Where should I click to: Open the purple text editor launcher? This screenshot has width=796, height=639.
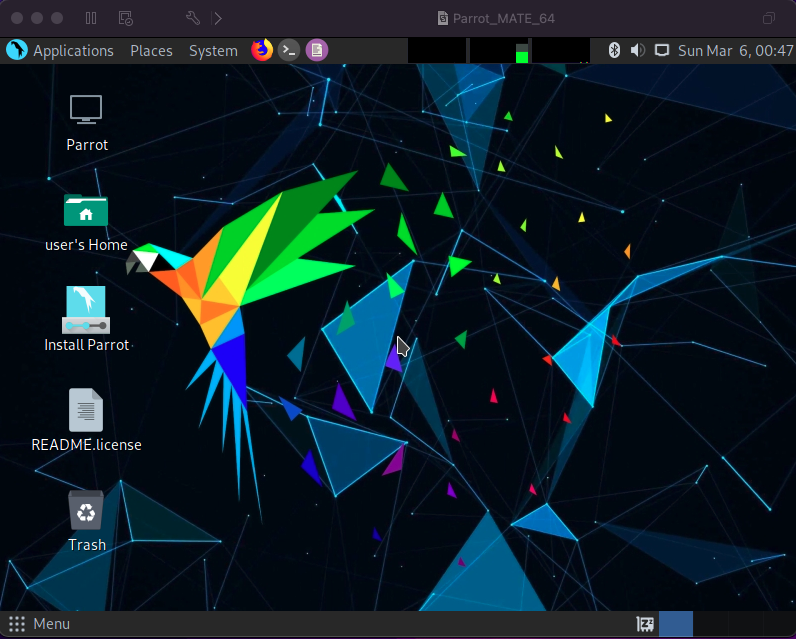(317, 50)
